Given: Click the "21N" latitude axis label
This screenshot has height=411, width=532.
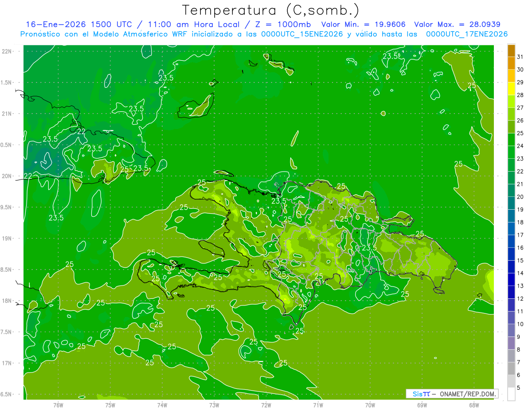Looking at the screenshot, I should 7,114.
